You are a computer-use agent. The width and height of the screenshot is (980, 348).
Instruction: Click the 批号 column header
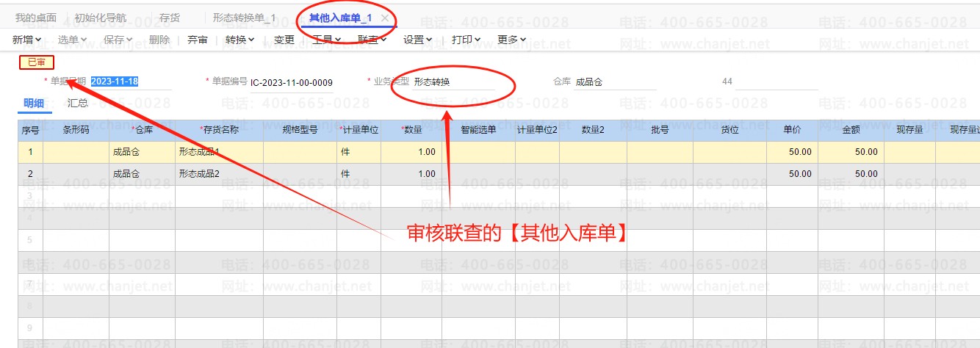[x=660, y=130]
